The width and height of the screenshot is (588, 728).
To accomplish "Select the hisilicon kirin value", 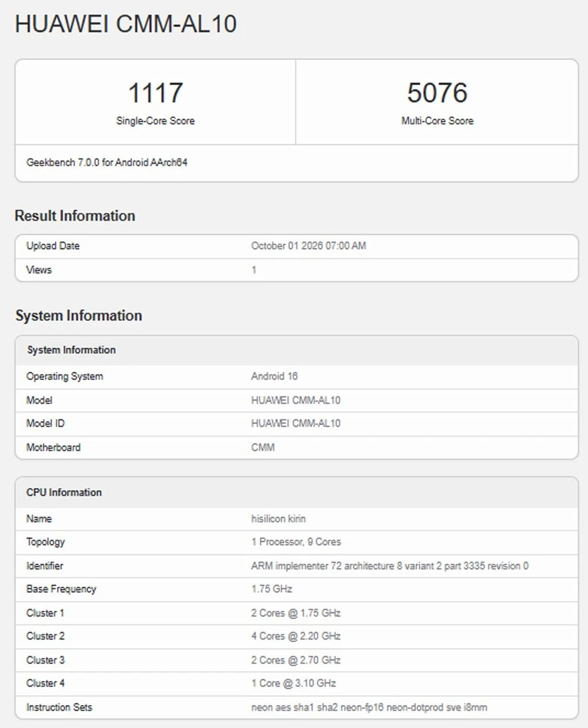I will pos(278,519).
